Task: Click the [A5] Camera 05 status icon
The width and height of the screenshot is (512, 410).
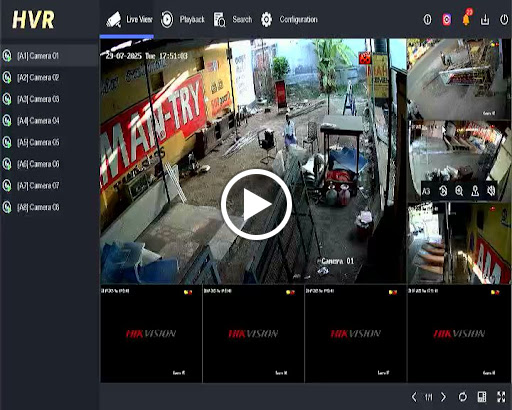Action: [x=7, y=142]
